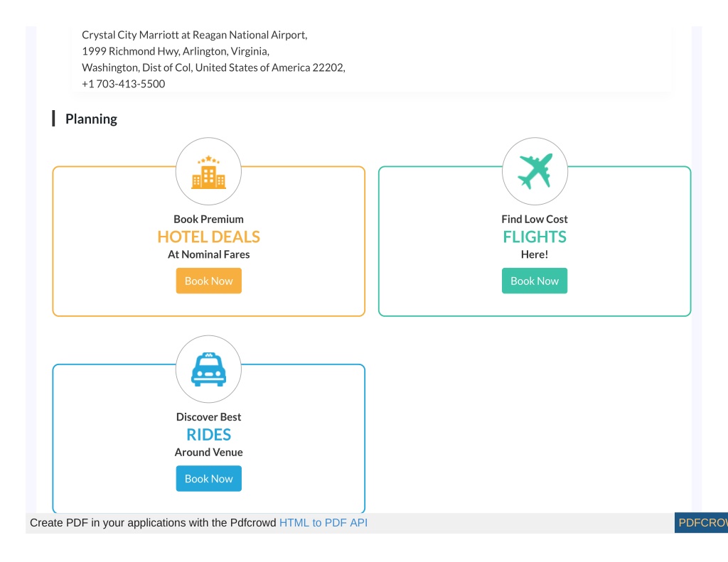The image size is (728, 562).
Task: Click the Create PDF in your applications text
Action: [153, 522]
